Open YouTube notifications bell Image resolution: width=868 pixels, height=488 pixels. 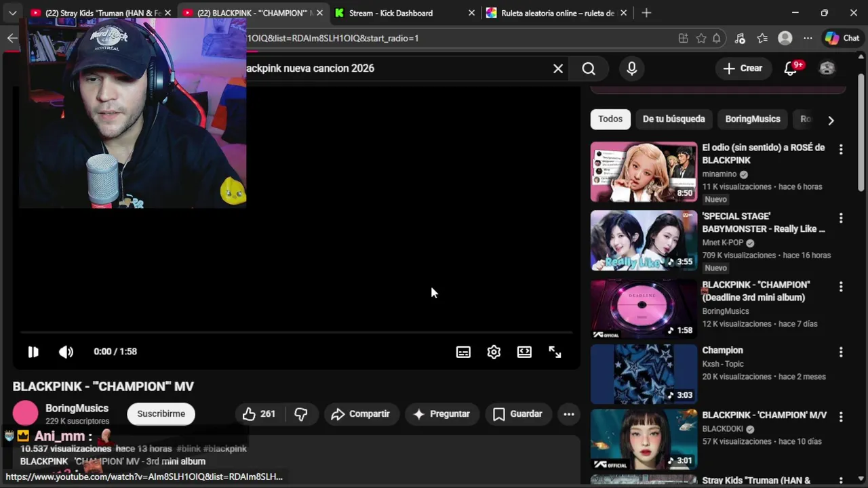(x=791, y=68)
